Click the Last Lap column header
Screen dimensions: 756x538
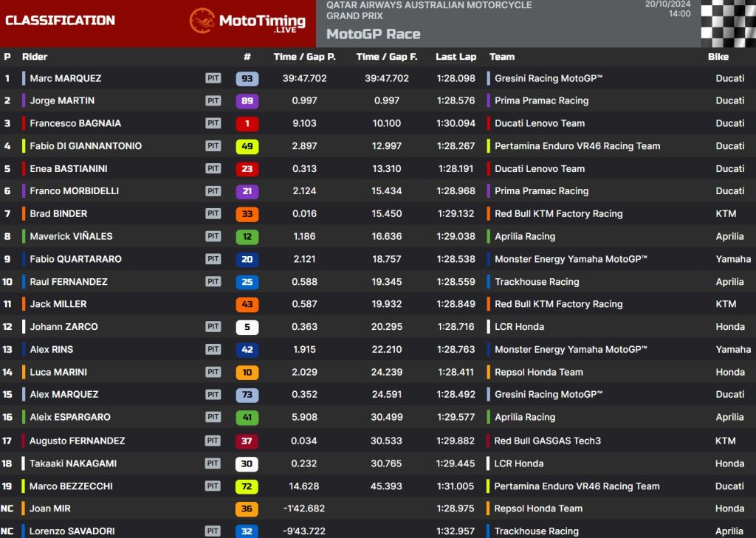tap(456, 57)
